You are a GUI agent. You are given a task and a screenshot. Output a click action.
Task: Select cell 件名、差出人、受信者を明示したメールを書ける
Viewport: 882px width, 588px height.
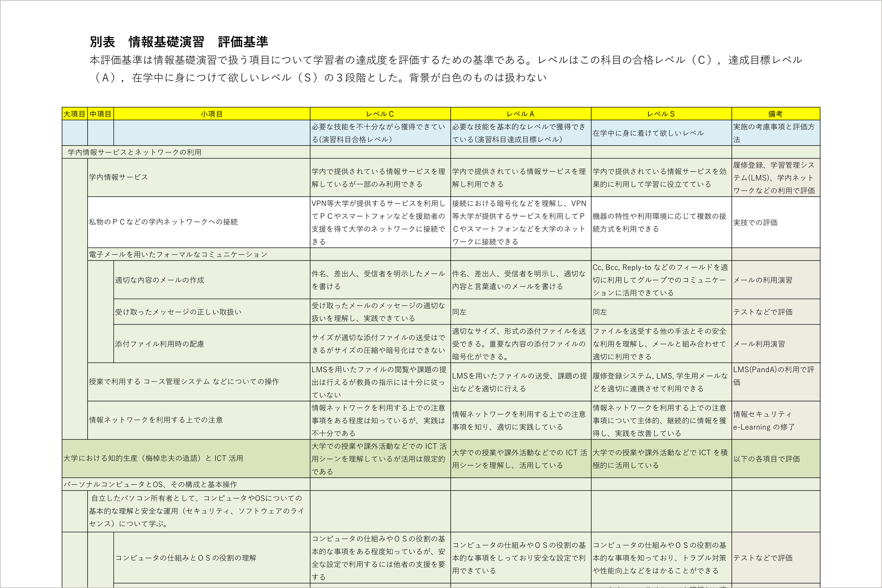pyautogui.click(x=380, y=280)
